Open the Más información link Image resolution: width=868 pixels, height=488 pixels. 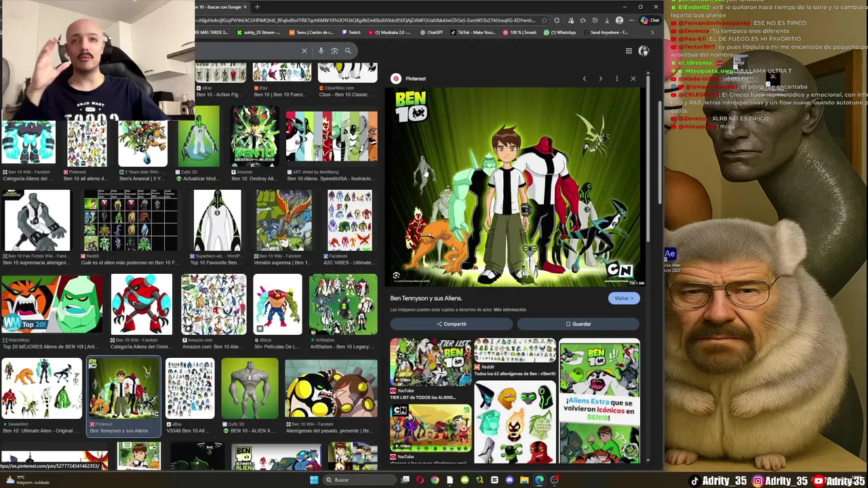(x=510, y=310)
